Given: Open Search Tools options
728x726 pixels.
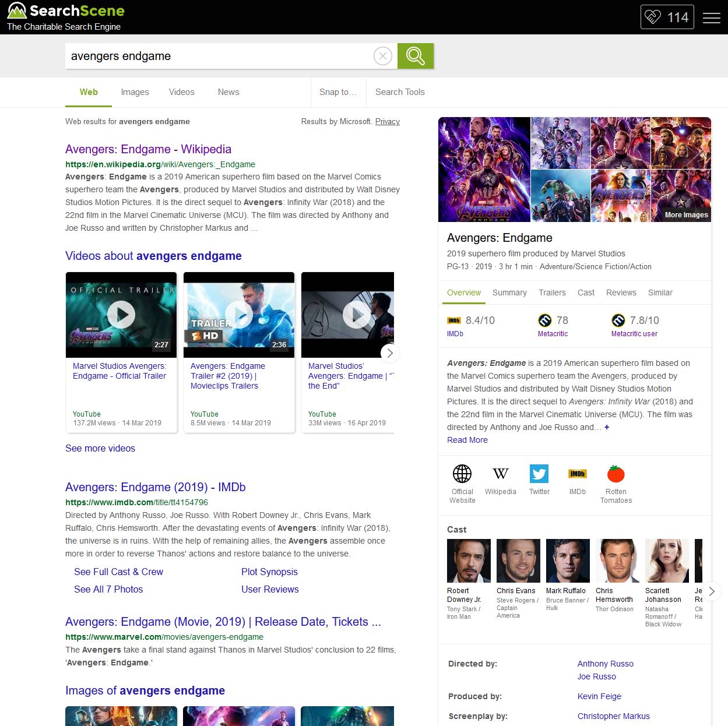Looking at the screenshot, I should click(x=400, y=92).
